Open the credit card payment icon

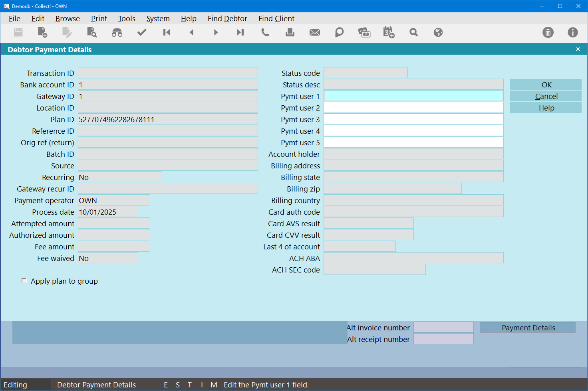point(364,32)
